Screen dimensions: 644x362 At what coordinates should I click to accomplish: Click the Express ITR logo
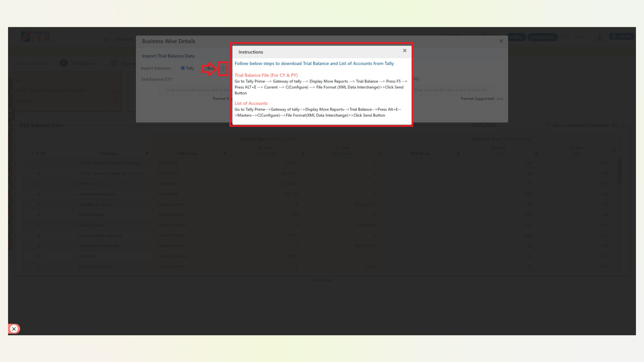pyautogui.click(x=35, y=37)
